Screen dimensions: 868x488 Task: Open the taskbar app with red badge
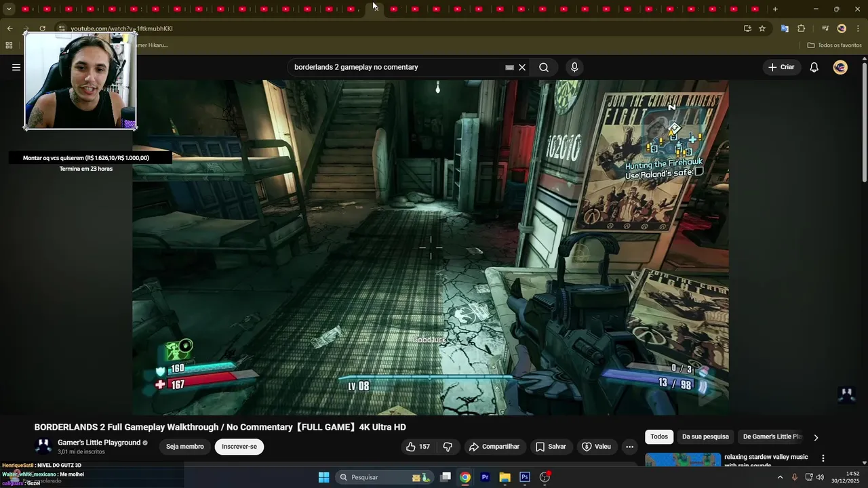point(545,477)
